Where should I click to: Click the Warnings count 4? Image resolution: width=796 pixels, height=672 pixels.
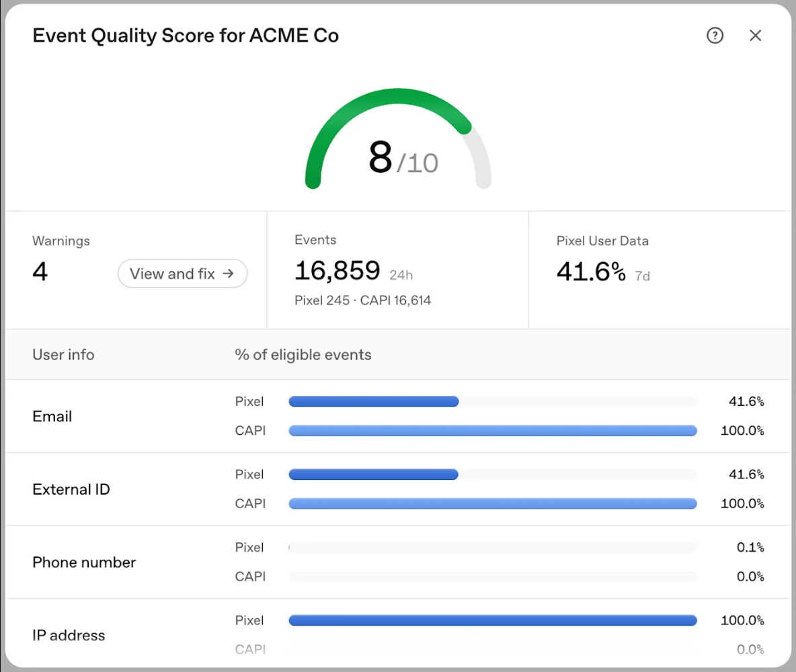[40, 271]
